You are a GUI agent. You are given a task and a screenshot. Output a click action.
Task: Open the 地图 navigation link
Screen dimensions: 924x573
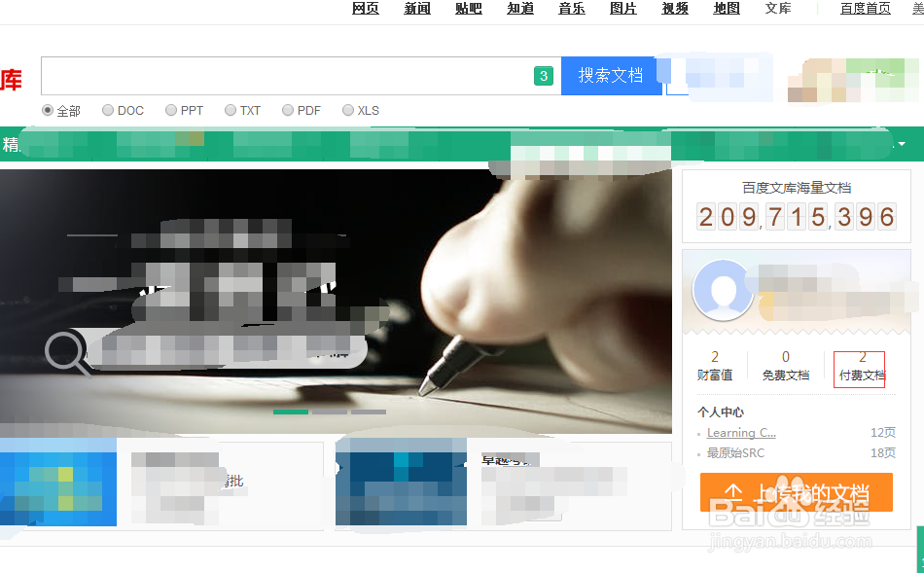727,8
